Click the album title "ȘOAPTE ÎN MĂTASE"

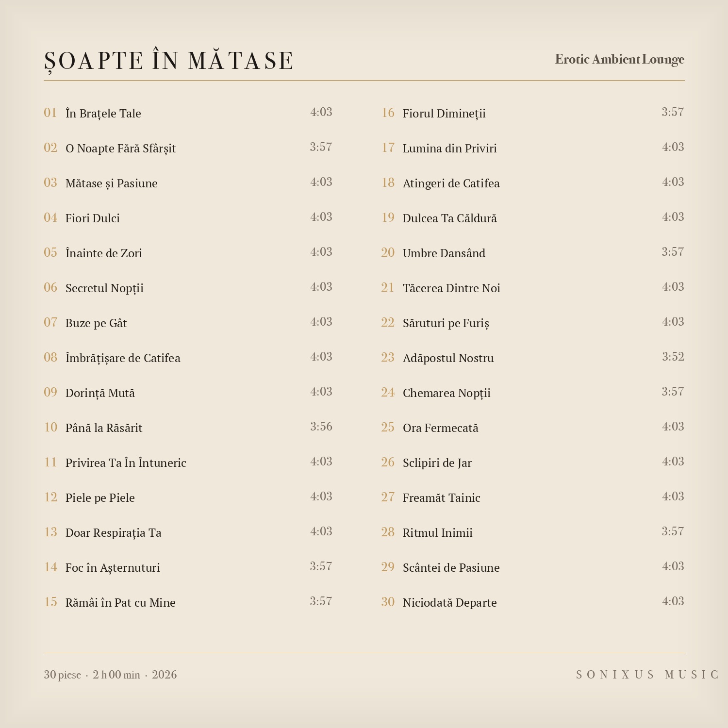pyautogui.click(x=168, y=61)
